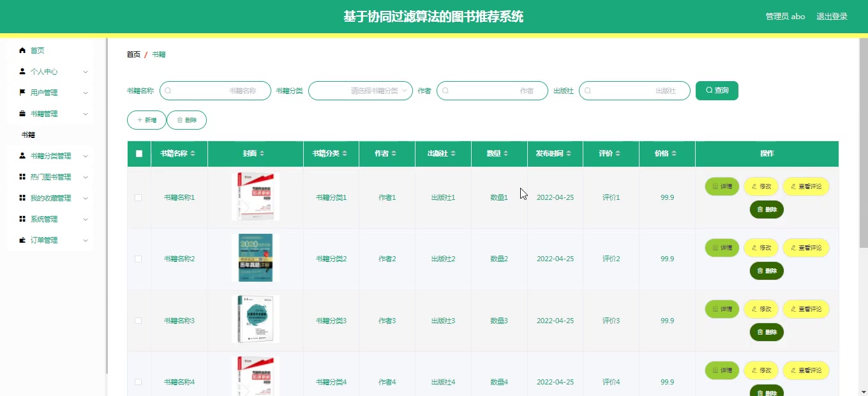Expand the 个人中心 menu section
The height and width of the screenshot is (396, 868).
click(43, 72)
